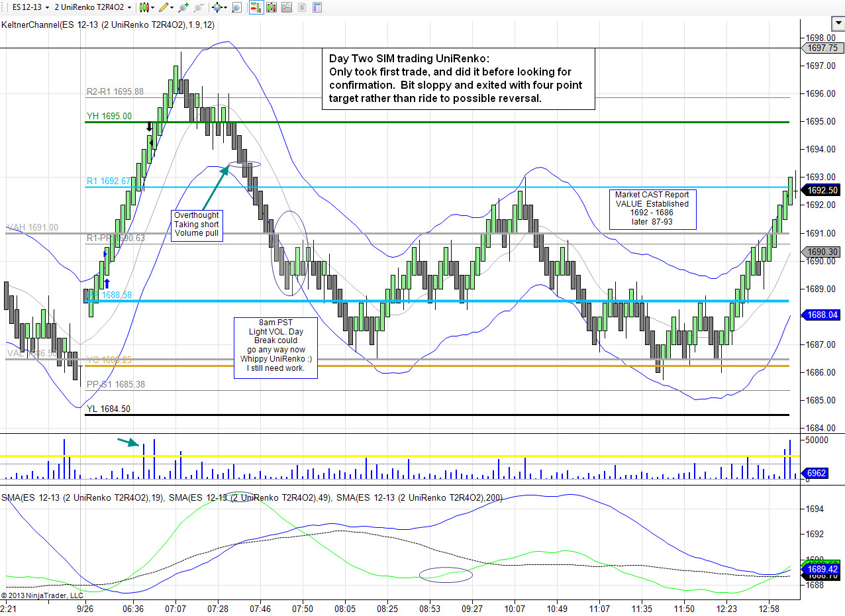Click the 'VAH 1691.00' level label
This screenshot has height=616, width=845.
(32, 227)
